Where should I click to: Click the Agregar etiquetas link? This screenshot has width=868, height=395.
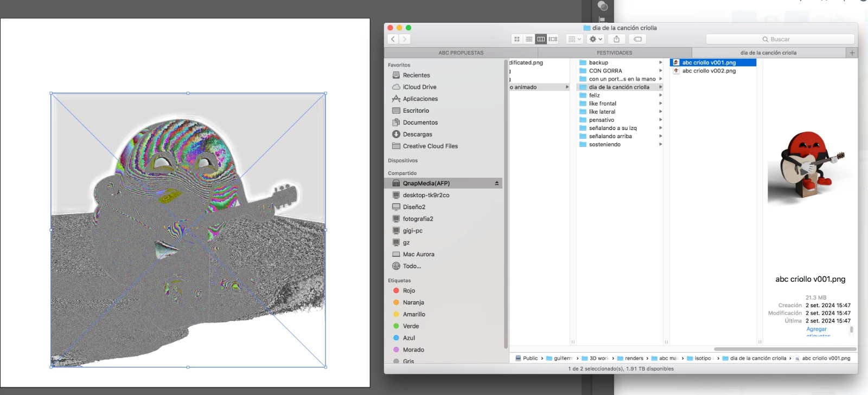tap(817, 332)
